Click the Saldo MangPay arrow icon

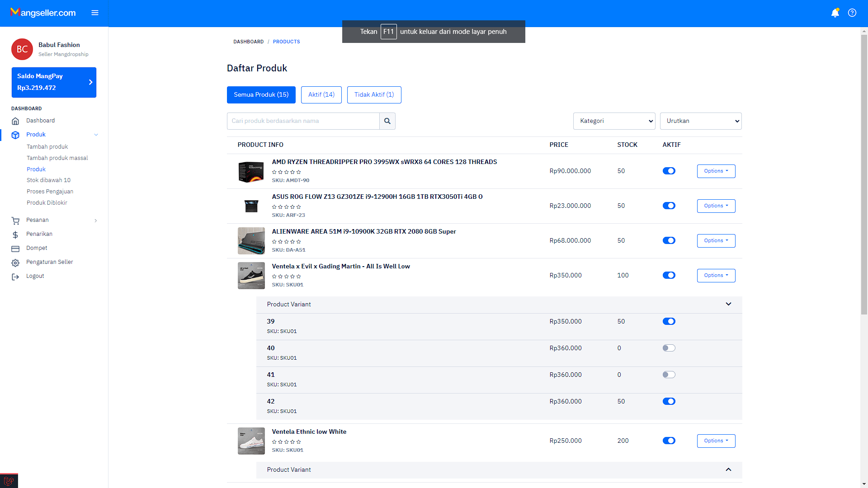pos(90,82)
